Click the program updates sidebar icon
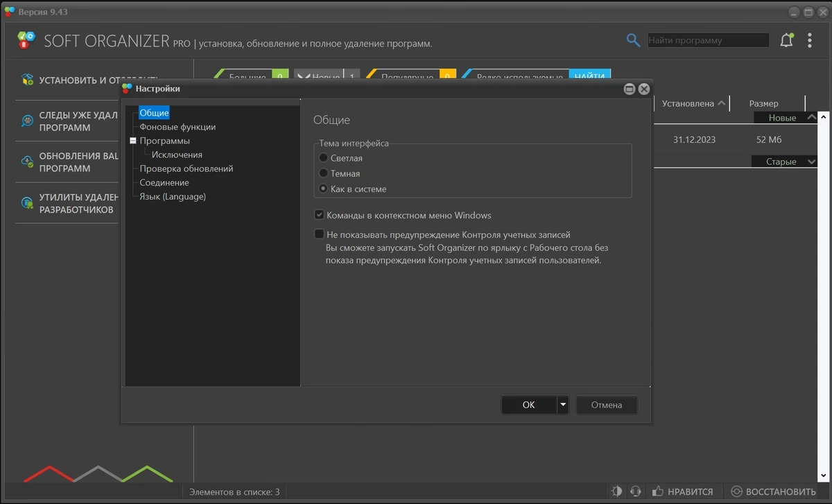Screen dimensions: 832x504 tap(28, 162)
